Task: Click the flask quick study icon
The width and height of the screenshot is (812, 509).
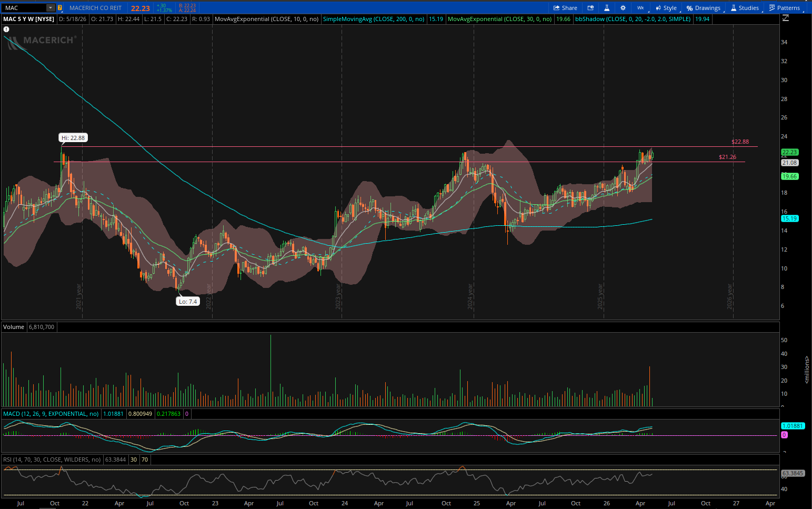Action: (607, 8)
